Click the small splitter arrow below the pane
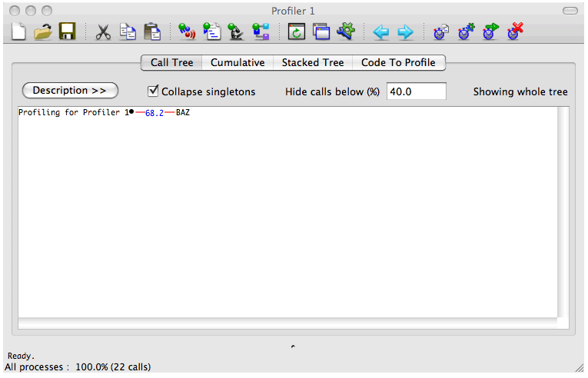This screenshot has width=588, height=378. click(293, 346)
